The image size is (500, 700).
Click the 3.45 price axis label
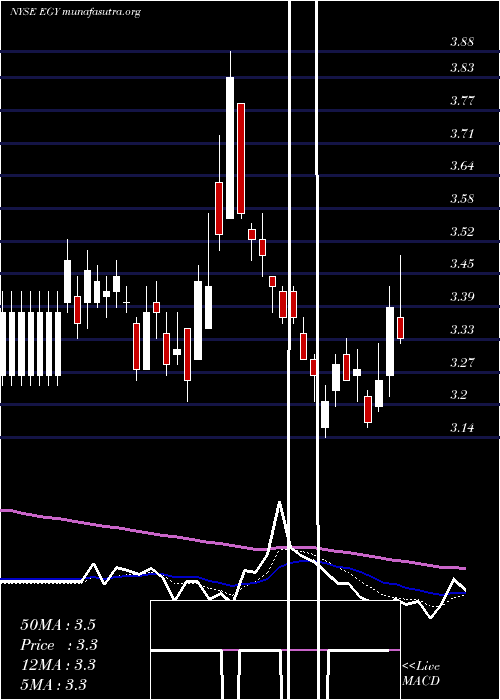462,263
